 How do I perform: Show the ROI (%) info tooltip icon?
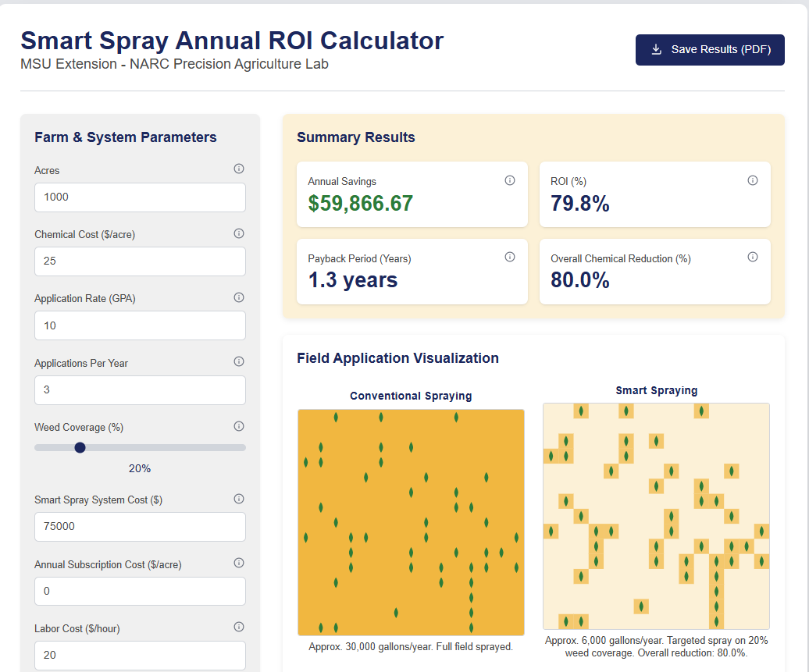[x=753, y=180]
